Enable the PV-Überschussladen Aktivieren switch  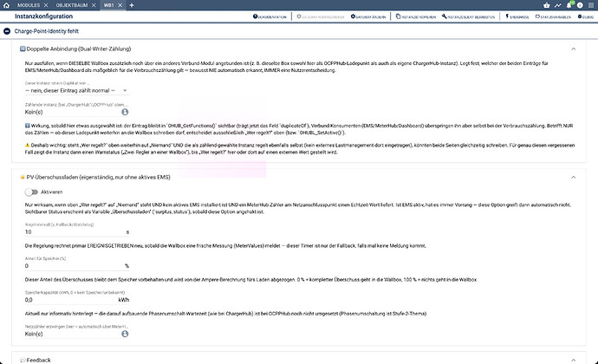click(31, 192)
